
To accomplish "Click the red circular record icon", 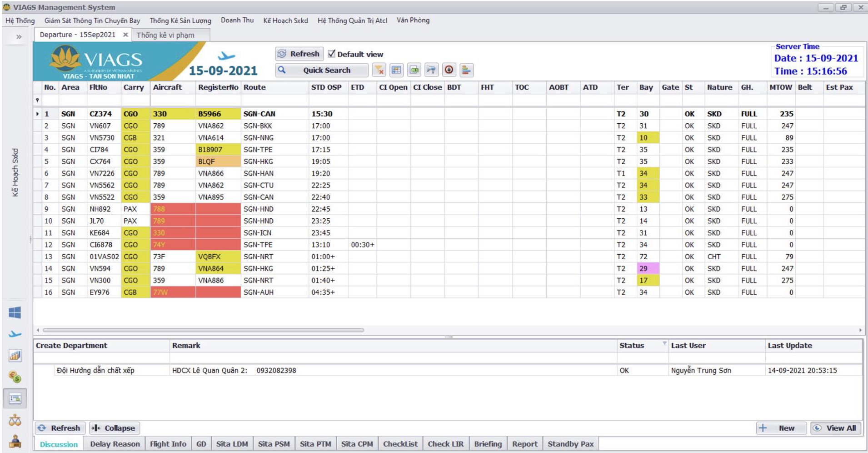I will 449,70.
